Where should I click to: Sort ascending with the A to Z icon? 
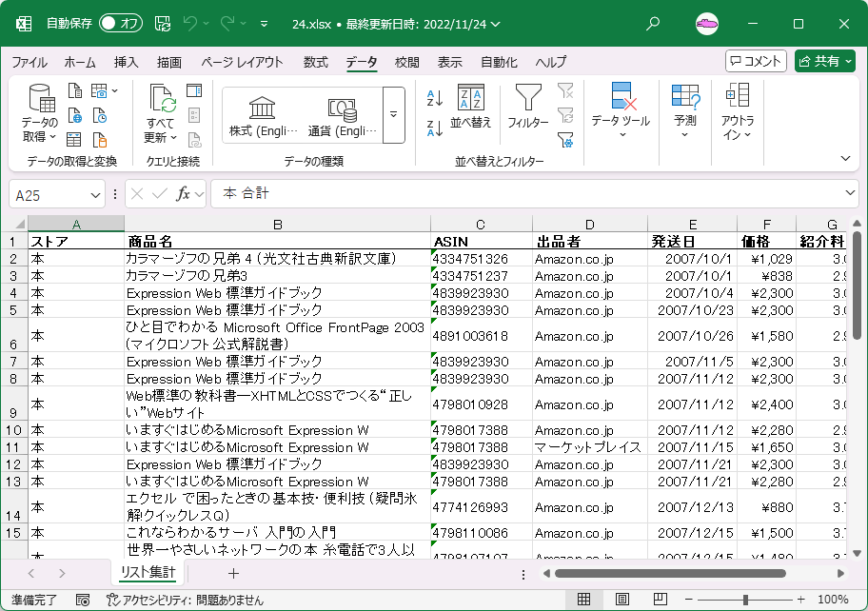click(x=435, y=99)
